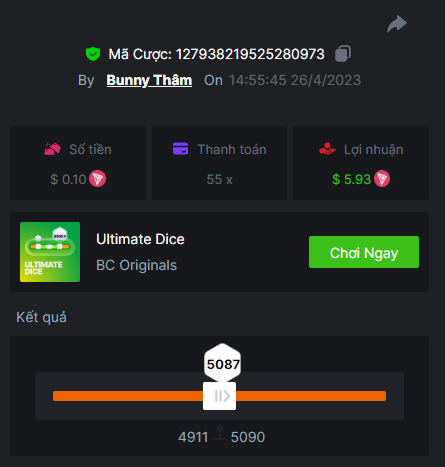Image resolution: width=445 pixels, height=467 pixels.
Task: Open the Ultimate Dice game thumbnail
Action: tap(50, 252)
